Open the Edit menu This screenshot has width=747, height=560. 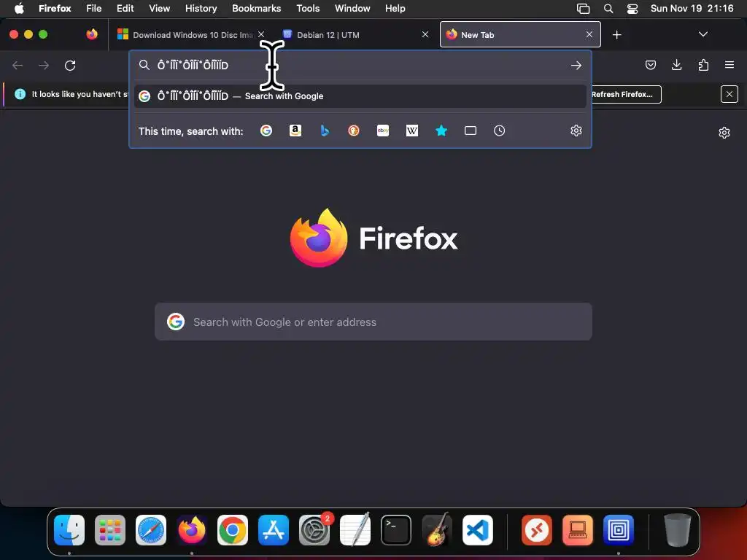[x=125, y=8]
